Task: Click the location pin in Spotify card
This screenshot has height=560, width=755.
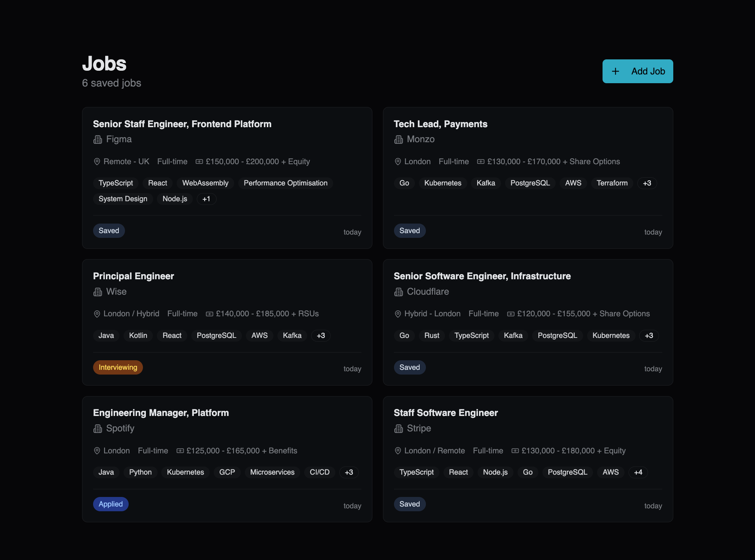Action: pyautogui.click(x=97, y=451)
